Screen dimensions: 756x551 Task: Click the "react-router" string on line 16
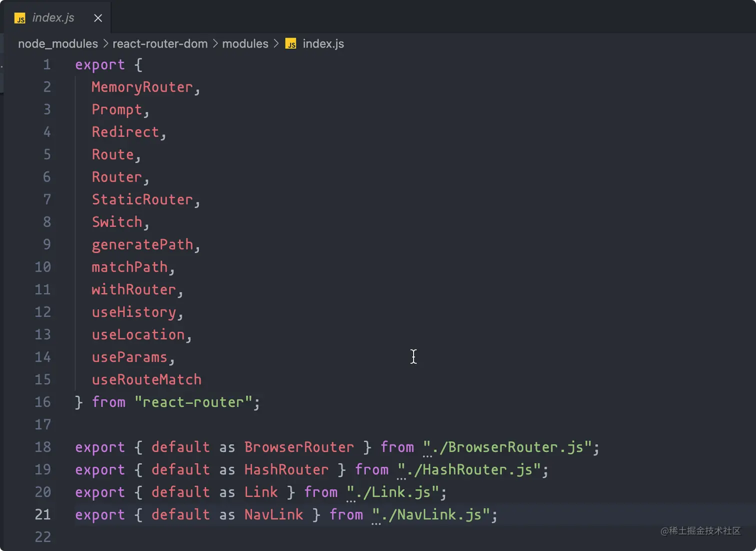pyautogui.click(x=196, y=402)
